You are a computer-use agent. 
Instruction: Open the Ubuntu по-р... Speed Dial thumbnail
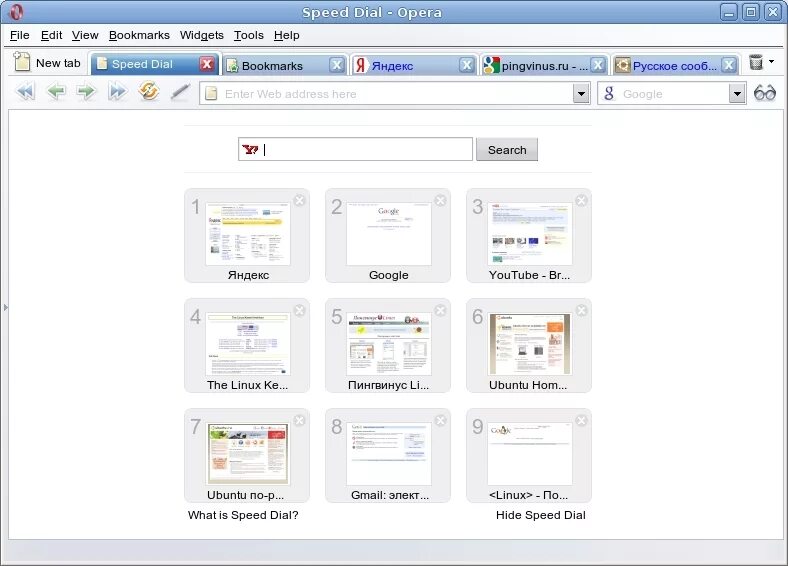pyautogui.click(x=247, y=454)
